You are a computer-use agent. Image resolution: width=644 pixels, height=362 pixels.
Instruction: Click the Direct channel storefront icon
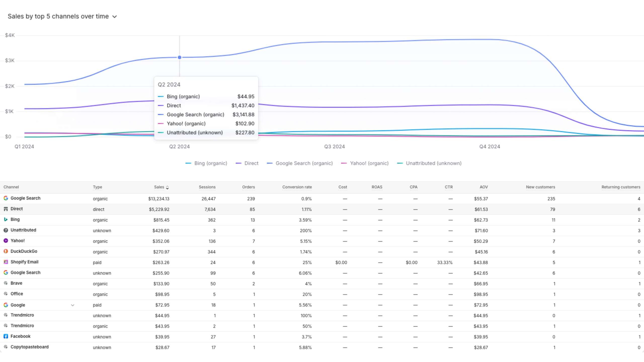(x=6, y=209)
